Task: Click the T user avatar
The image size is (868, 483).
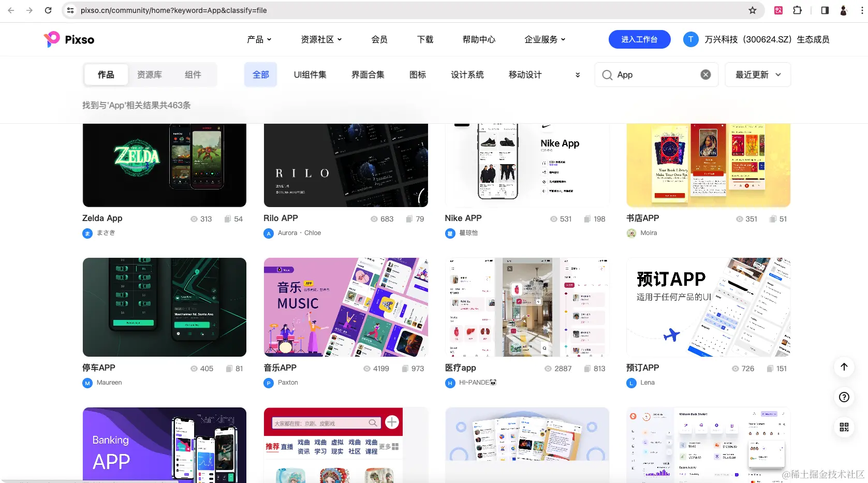Action: tap(690, 39)
